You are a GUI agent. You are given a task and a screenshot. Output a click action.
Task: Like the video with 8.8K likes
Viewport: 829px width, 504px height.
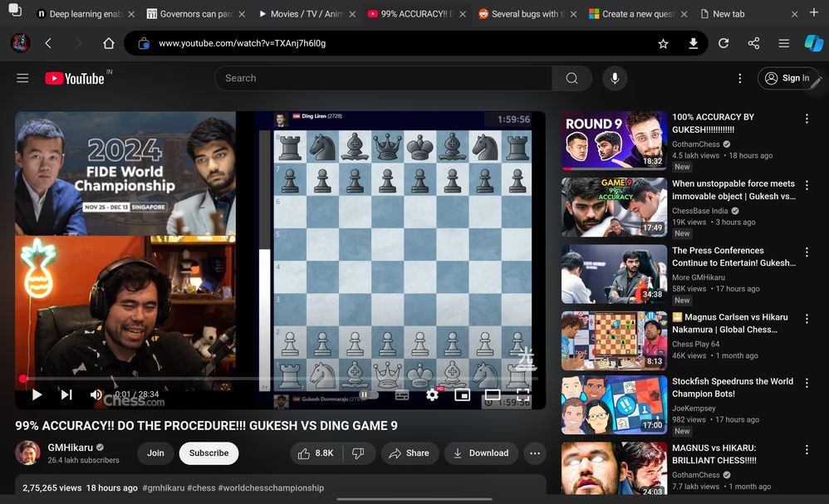point(316,453)
